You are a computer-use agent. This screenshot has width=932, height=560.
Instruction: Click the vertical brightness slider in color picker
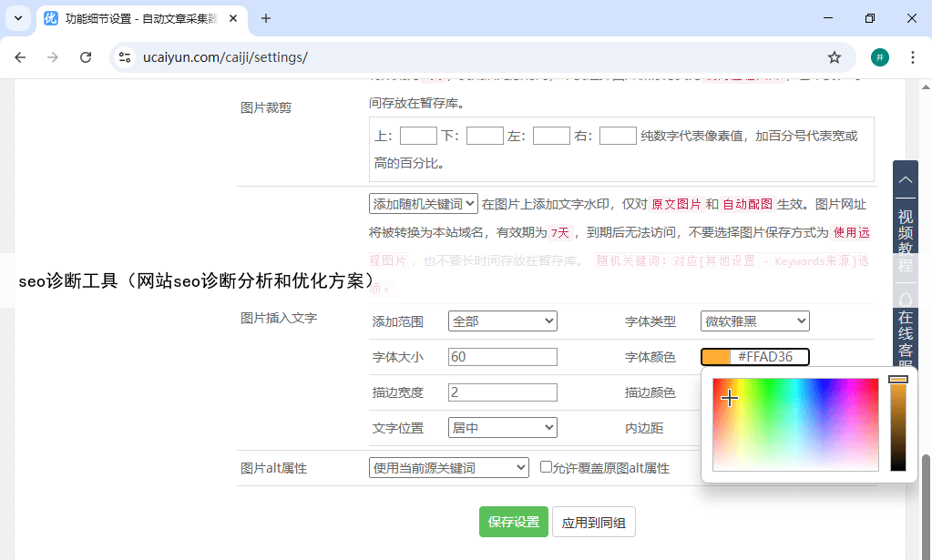pyautogui.click(x=897, y=424)
